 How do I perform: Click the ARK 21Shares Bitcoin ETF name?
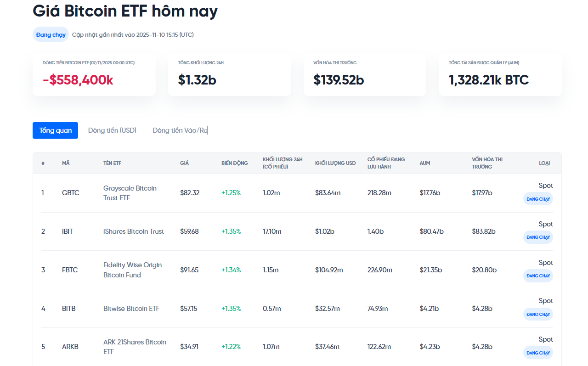(135, 347)
